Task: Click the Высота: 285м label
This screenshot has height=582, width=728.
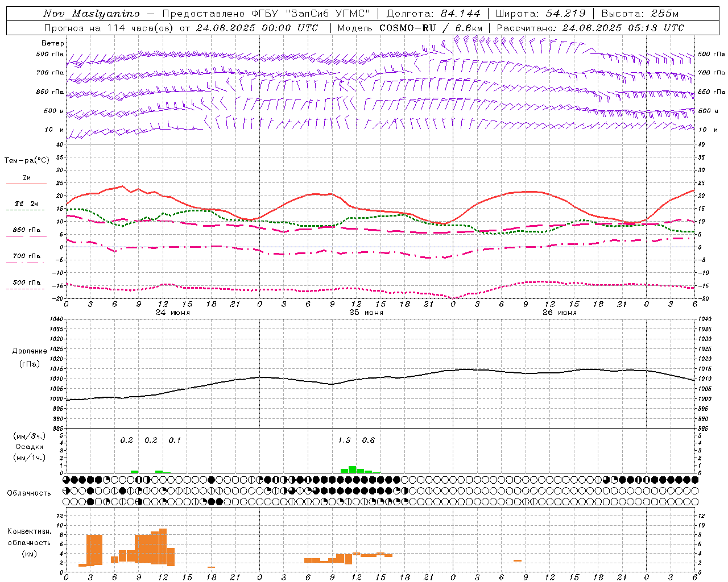Action: click(x=640, y=14)
